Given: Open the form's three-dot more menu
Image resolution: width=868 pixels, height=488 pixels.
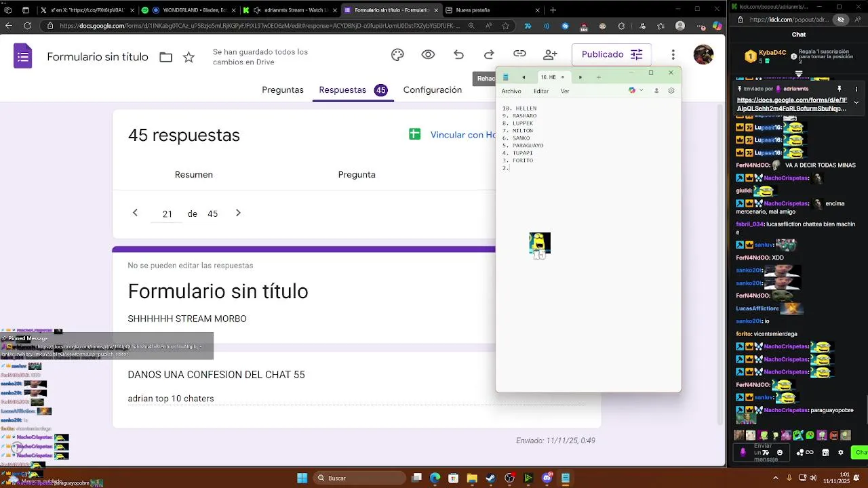Looking at the screenshot, I should [x=673, y=54].
